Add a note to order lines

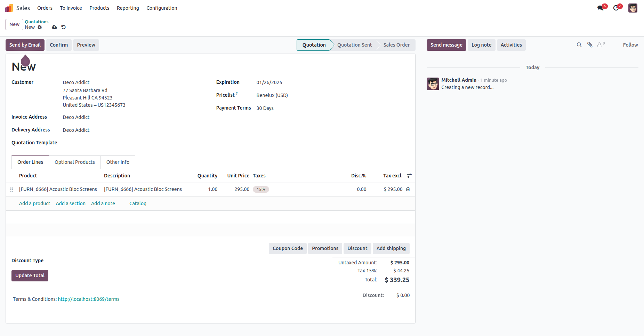tap(103, 203)
